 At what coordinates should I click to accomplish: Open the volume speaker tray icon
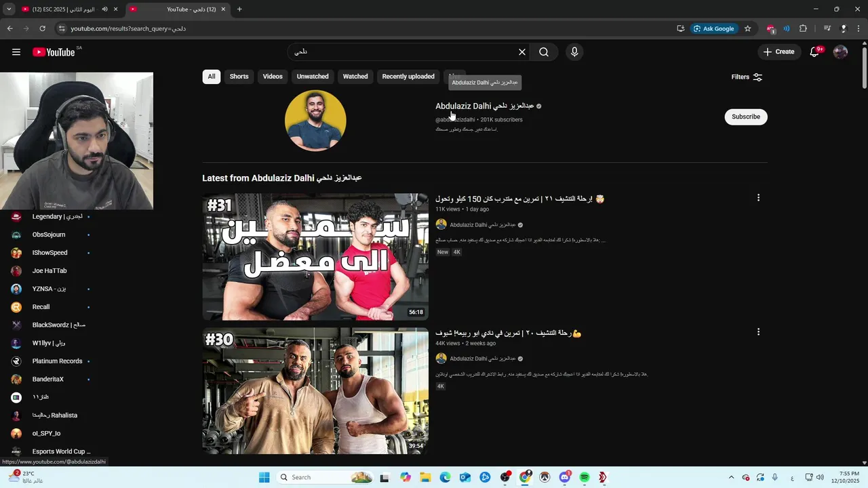coord(820,477)
